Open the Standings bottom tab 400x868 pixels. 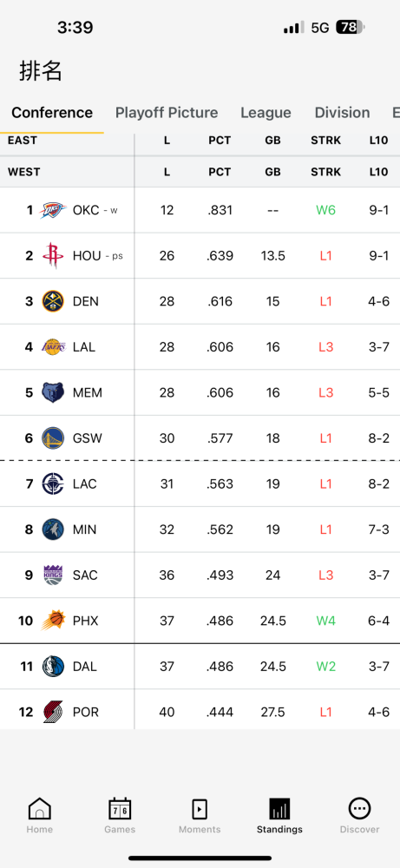point(279,816)
